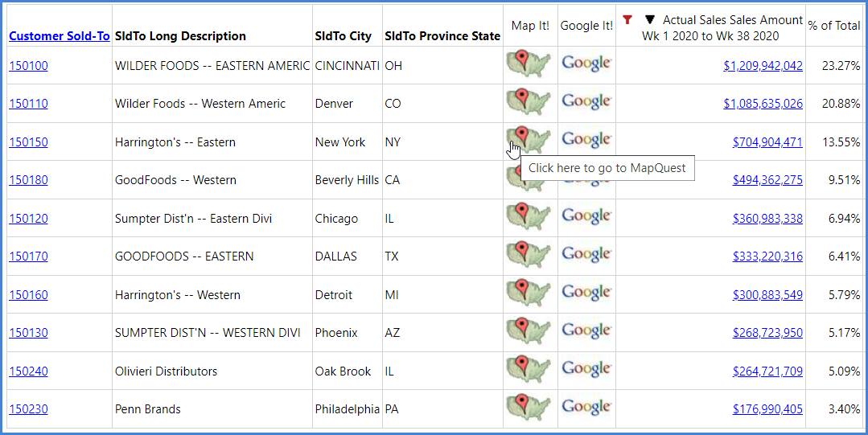Drill into $1,209,942,042 sales amount
The image size is (868, 435).
(x=763, y=66)
